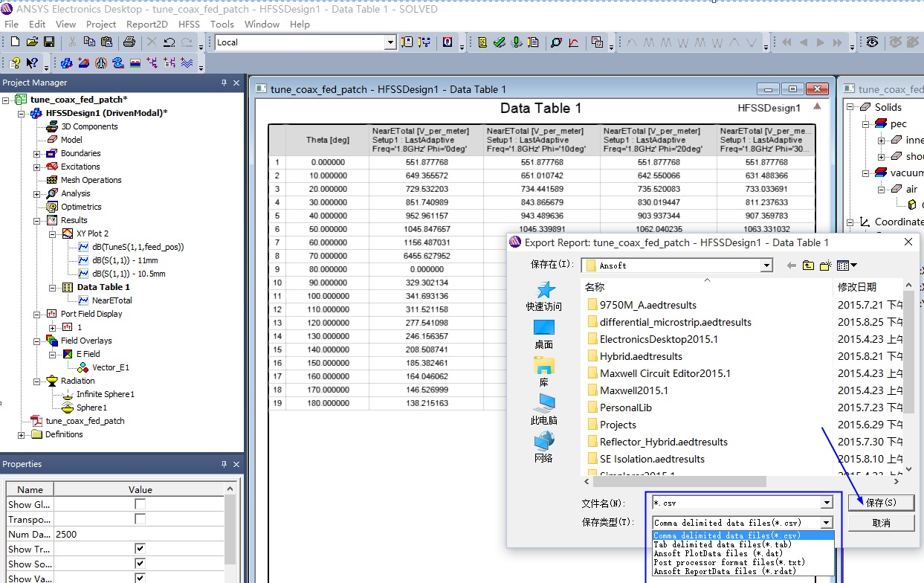Open the File menu
This screenshot has width=924, height=583.
[11, 24]
